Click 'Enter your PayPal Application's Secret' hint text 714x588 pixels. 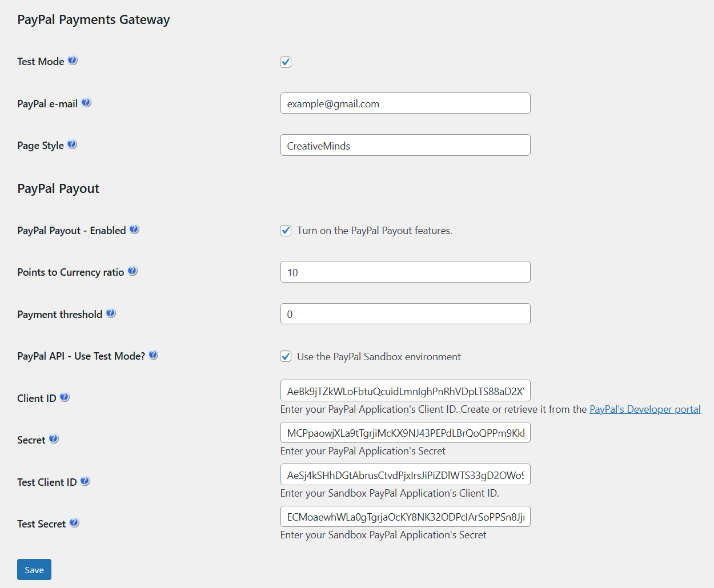[363, 451]
